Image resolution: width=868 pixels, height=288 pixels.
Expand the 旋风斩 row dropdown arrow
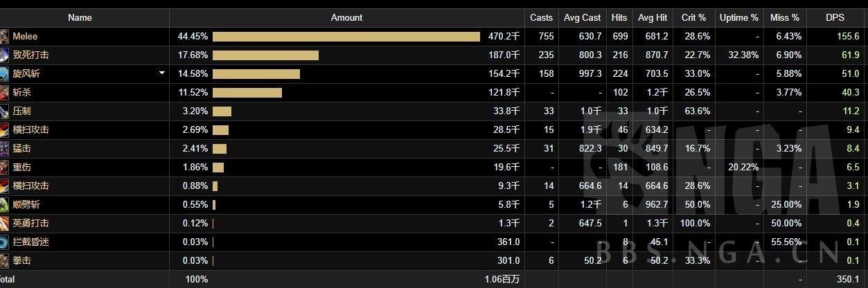tap(162, 73)
